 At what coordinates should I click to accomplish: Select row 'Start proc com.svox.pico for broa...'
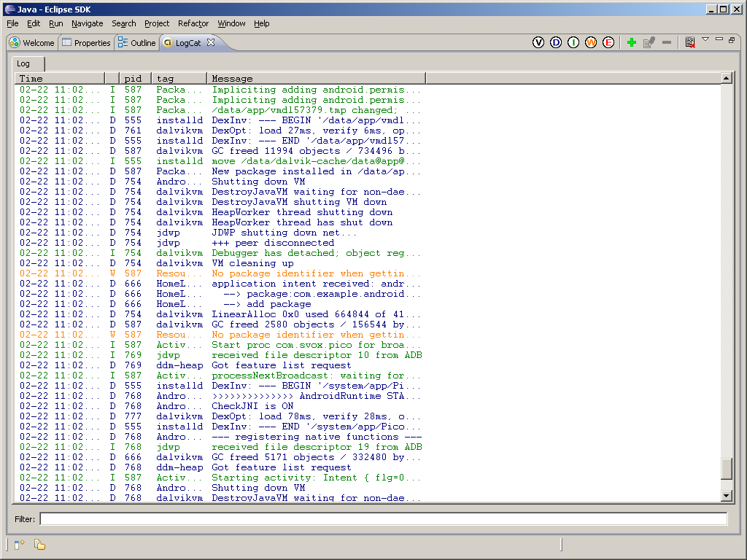pyautogui.click(x=367, y=345)
